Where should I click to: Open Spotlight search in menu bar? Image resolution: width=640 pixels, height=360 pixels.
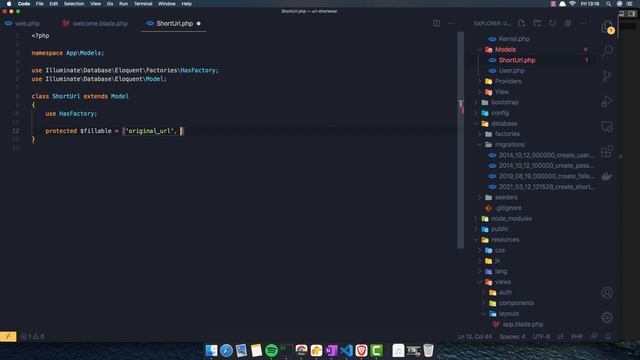coord(608,4)
